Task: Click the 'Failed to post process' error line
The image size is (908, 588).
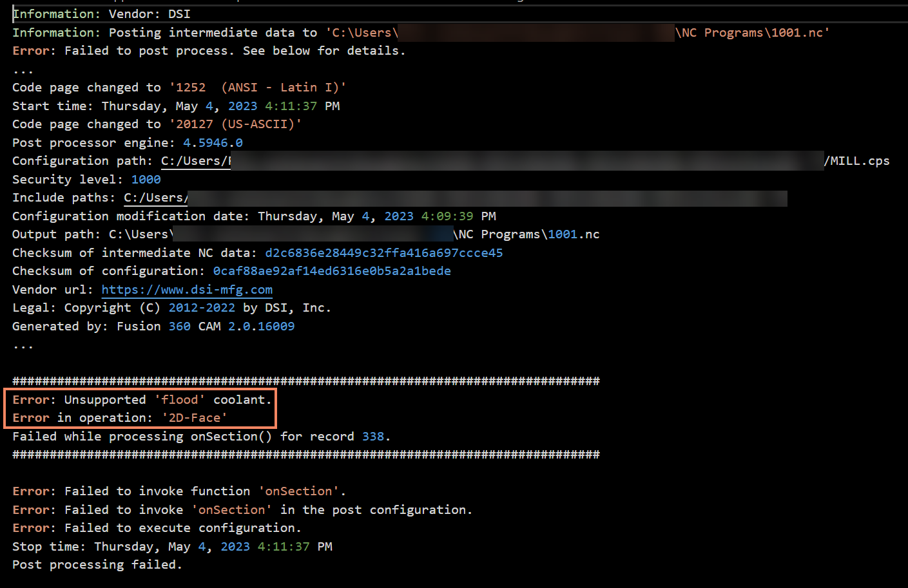Action: pos(209,50)
